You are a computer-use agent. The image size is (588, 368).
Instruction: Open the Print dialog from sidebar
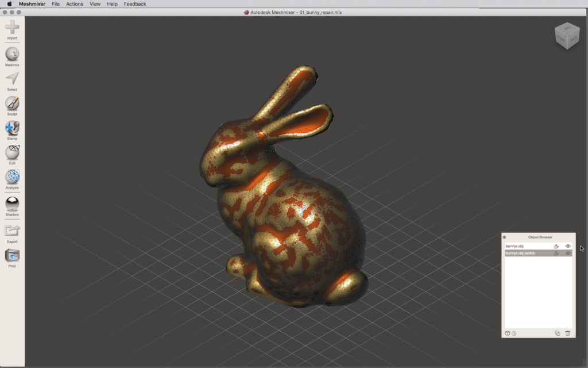click(x=12, y=256)
